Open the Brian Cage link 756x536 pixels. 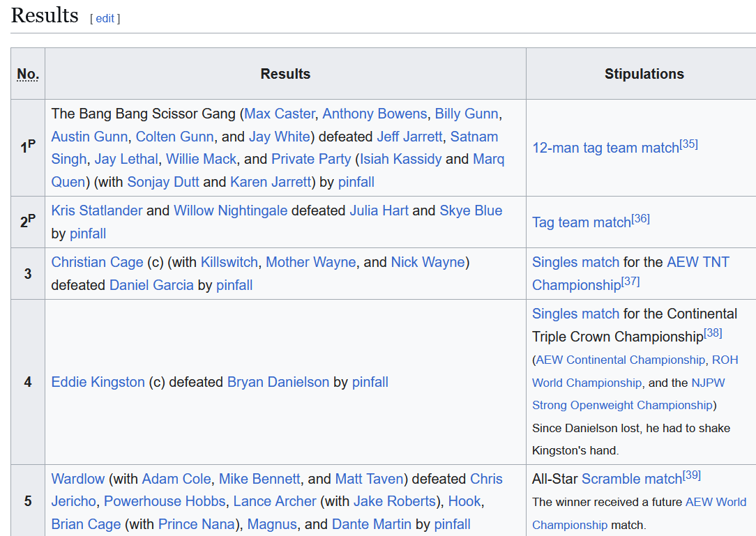coord(86,524)
